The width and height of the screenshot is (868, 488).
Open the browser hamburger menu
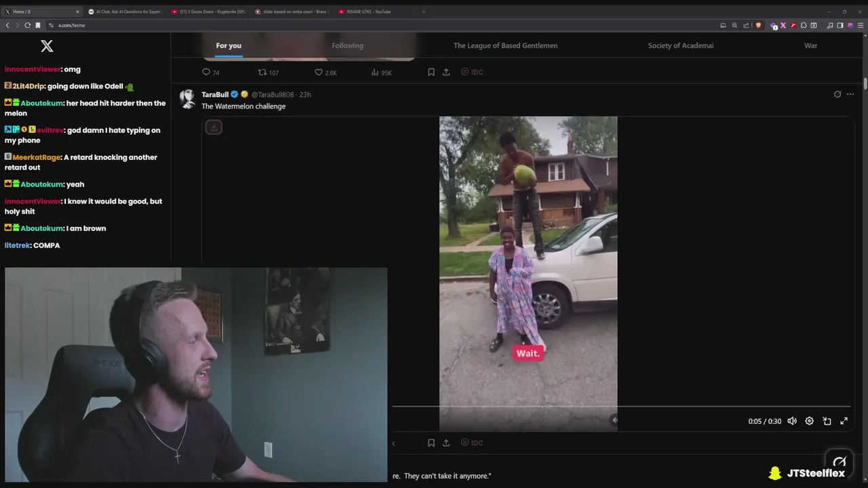click(860, 25)
